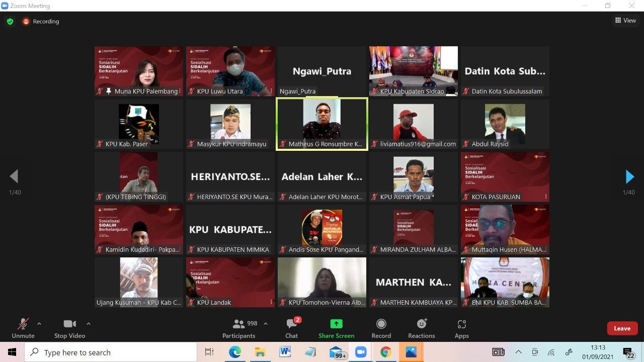Leave the meeting
The height and width of the screenshot is (362, 644).
pyautogui.click(x=622, y=328)
